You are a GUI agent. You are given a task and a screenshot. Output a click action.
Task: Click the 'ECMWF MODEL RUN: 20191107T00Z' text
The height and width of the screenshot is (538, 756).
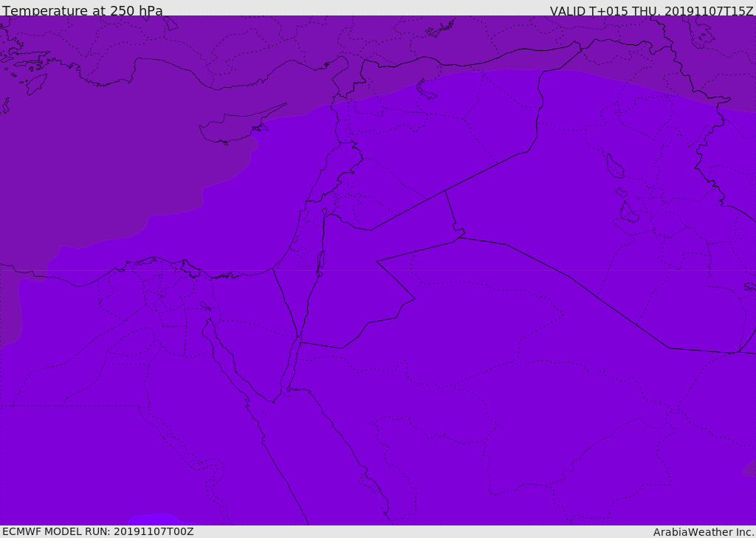[98, 531]
